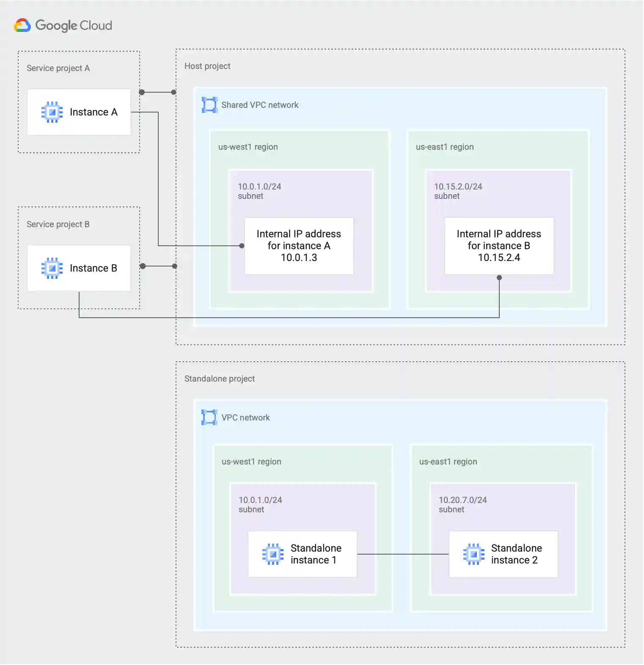This screenshot has height=665, width=644.
Task: Click the Standalone instance 2 chip icon
Action: tap(473, 554)
